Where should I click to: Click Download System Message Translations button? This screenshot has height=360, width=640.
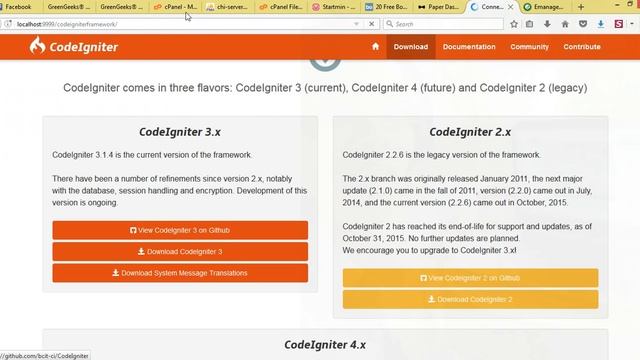coord(180,273)
